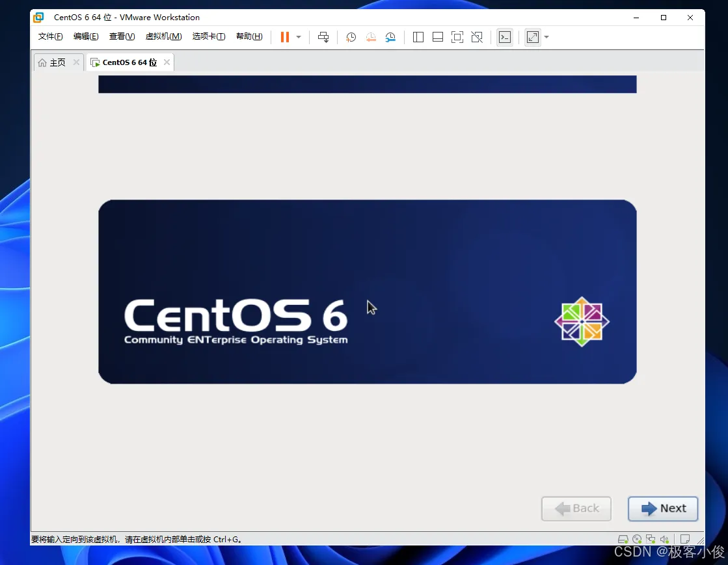Viewport: 728px width, 565px height.
Task: Close the VMware Workstation window
Action: (x=690, y=18)
